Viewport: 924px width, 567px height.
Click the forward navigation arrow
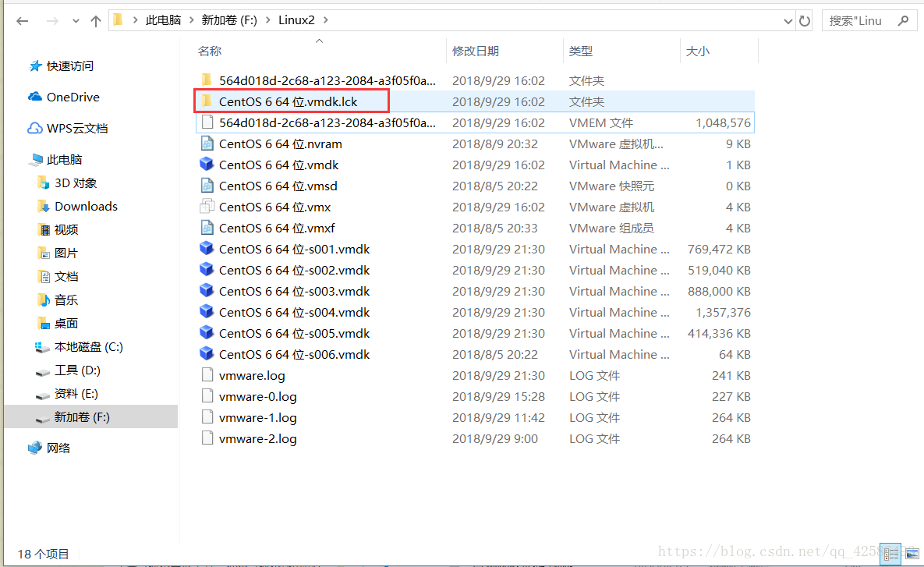[x=52, y=21]
